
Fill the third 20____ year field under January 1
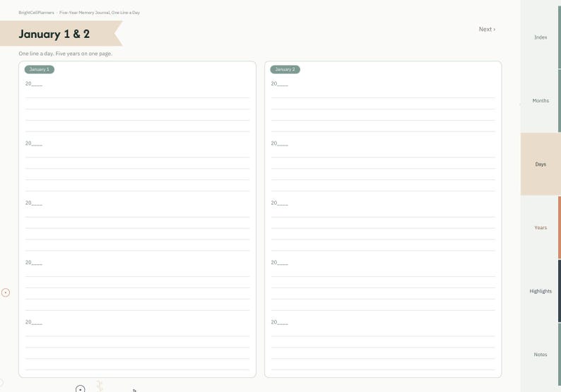[34, 203]
